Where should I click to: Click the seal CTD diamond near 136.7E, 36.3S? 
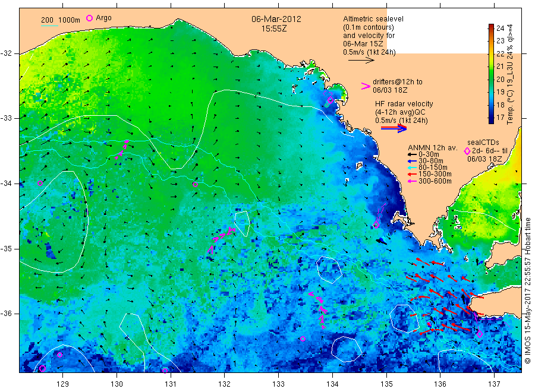point(479,334)
